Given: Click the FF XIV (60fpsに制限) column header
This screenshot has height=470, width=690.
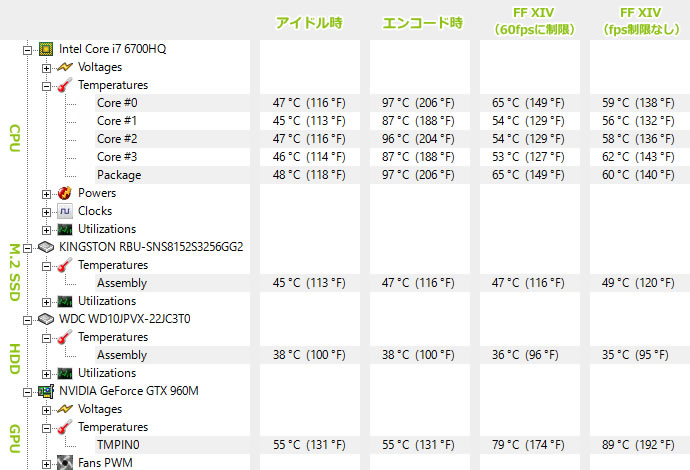Looking at the screenshot, I should pyautogui.click(x=534, y=21).
